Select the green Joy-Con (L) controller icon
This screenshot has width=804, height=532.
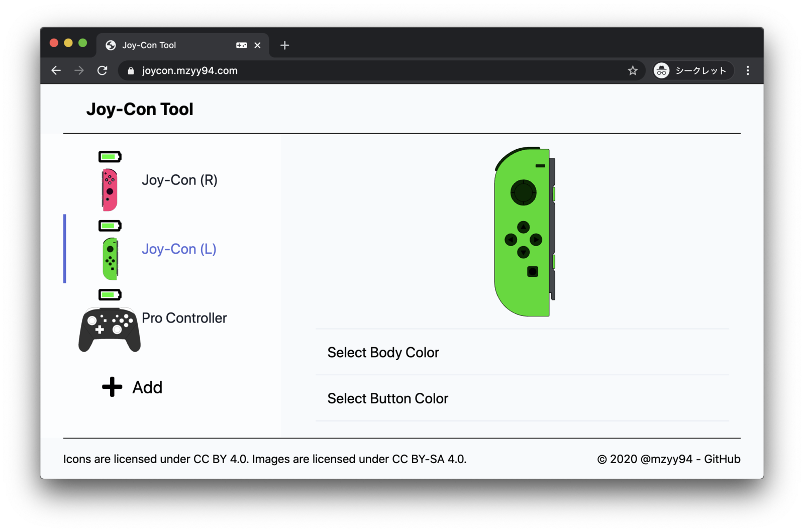(x=111, y=259)
